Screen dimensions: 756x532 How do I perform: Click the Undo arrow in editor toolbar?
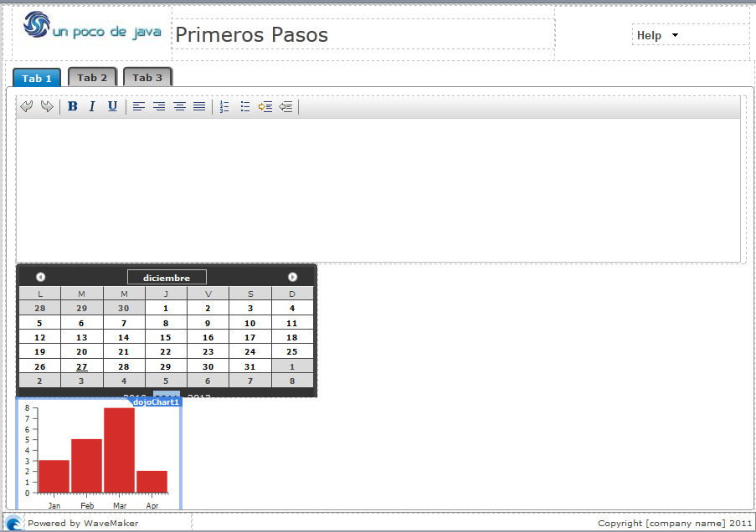click(27, 107)
